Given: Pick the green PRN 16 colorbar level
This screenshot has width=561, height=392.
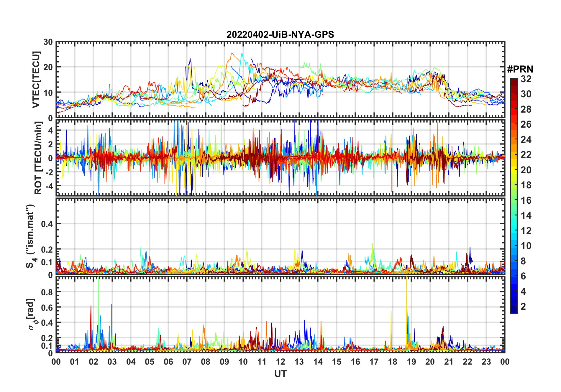Looking at the screenshot, I should coord(514,200).
